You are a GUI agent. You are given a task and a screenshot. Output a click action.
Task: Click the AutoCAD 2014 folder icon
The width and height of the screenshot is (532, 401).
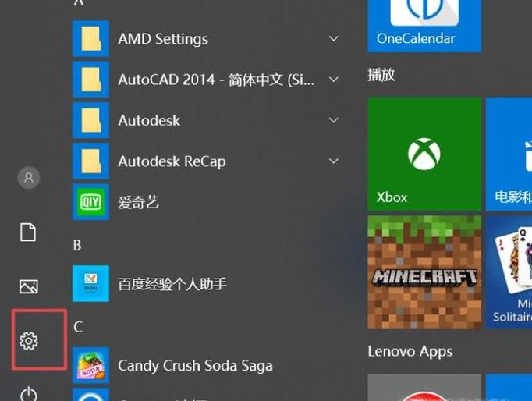coord(90,80)
